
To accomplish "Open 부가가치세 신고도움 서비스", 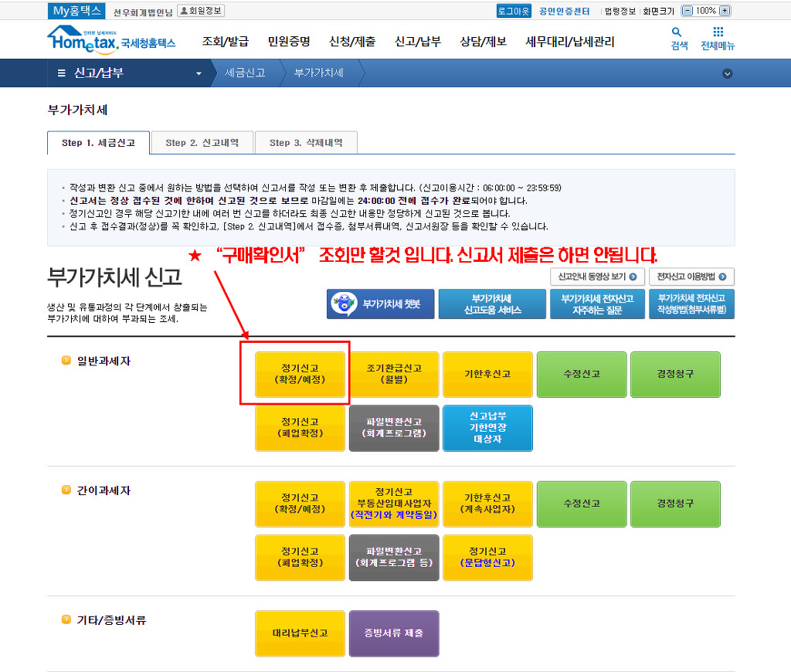I will tap(492, 304).
